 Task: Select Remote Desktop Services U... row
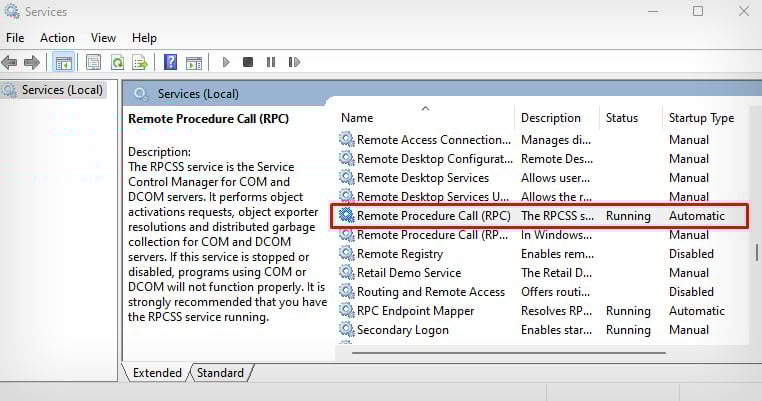tap(542, 197)
